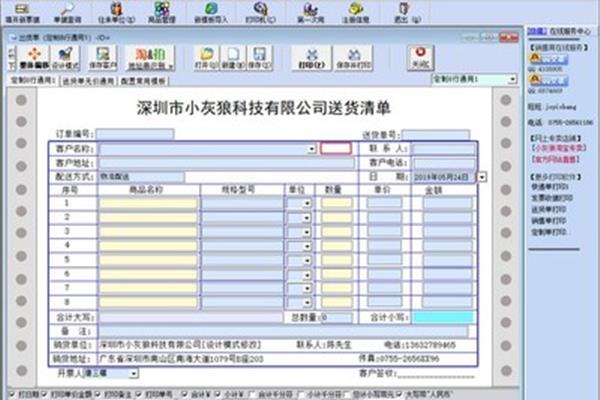
Task: Click the 第一次用 help icon
Action: pos(310,12)
